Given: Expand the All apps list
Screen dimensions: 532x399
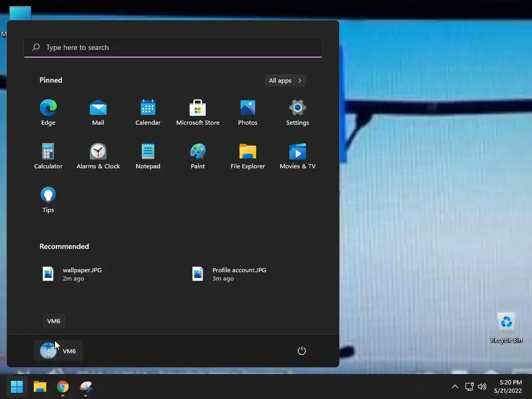Looking at the screenshot, I should [x=285, y=81].
